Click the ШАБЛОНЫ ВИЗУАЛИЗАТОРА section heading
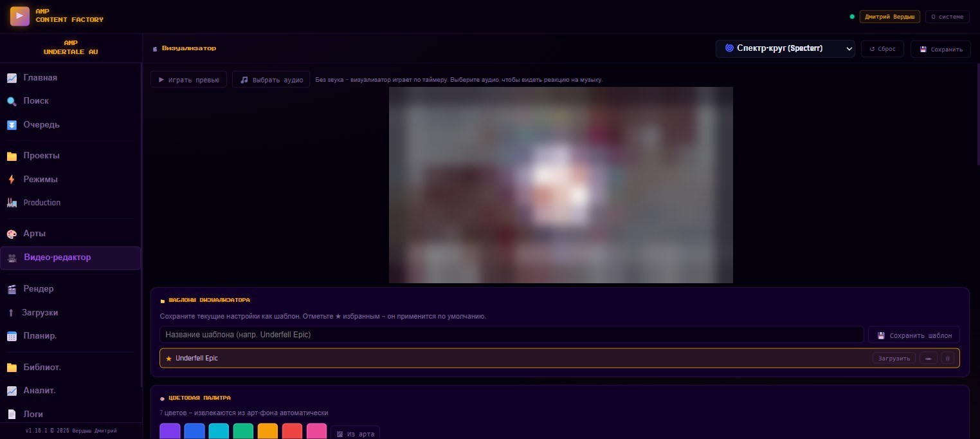The width and height of the screenshot is (980, 439). point(209,301)
